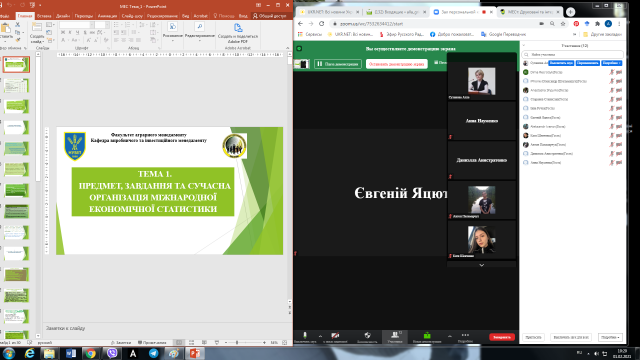Viewport: 640px width, 360px height.
Task: Click zoom in plus icon in PowerPoint
Action: (x=264, y=342)
